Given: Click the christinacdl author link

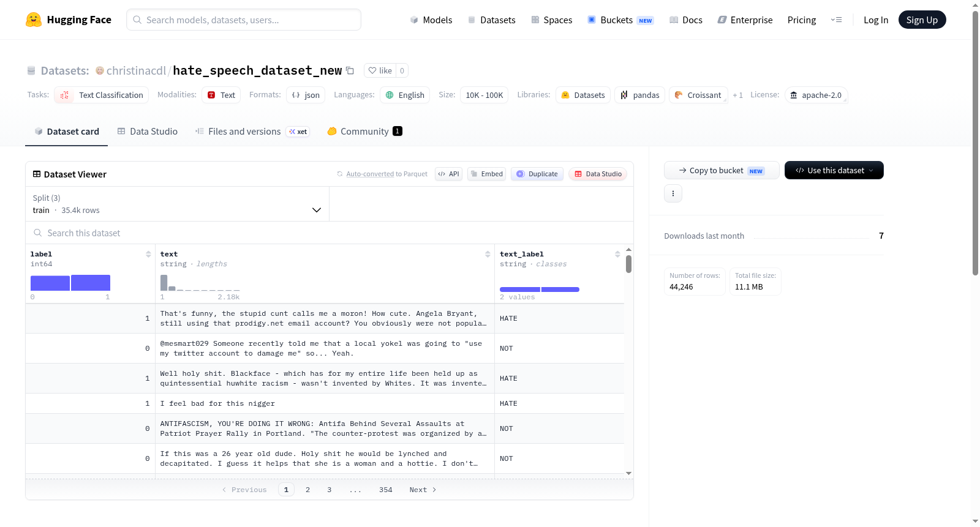Looking at the screenshot, I should [x=136, y=70].
